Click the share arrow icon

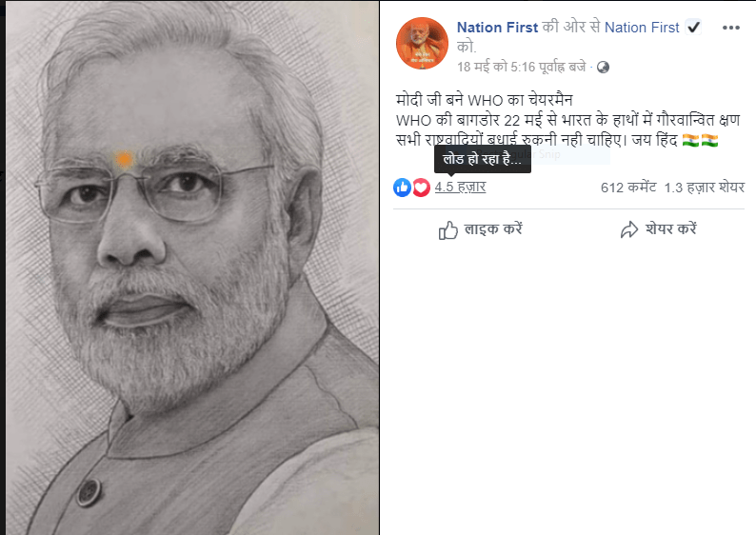pos(629,230)
